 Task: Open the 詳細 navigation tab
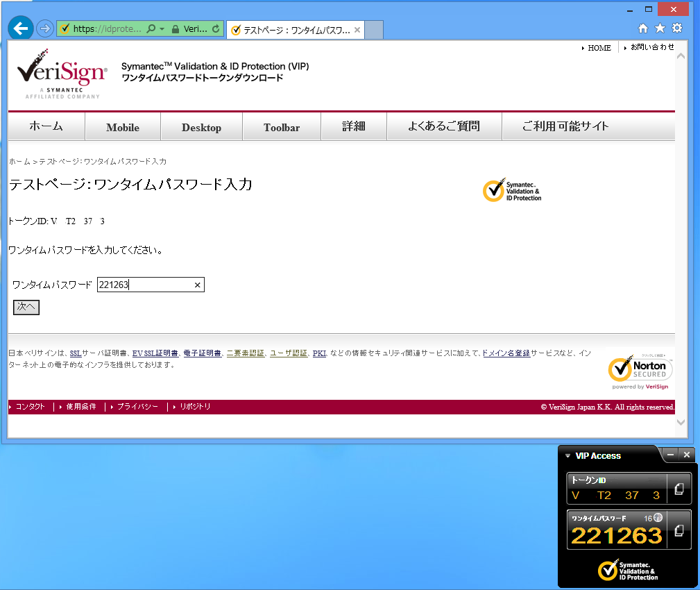[354, 126]
